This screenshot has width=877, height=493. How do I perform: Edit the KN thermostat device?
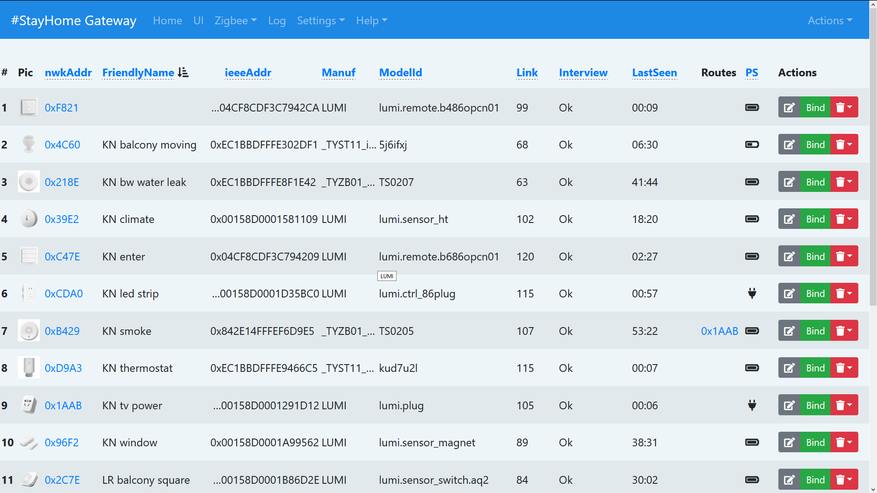click(789, 368)
